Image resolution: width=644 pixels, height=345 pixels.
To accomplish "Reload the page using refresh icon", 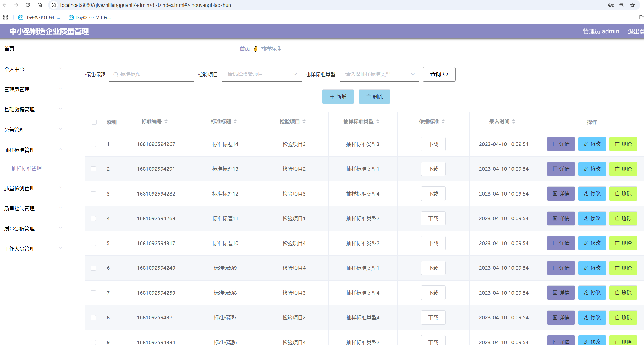I will (x=28, y=5).
